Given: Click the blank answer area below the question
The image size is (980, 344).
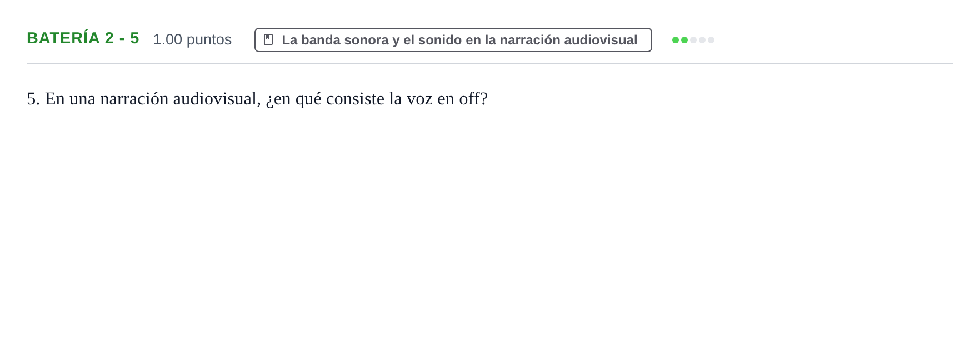Looking at the screenshot, I should tap(490, 222).
